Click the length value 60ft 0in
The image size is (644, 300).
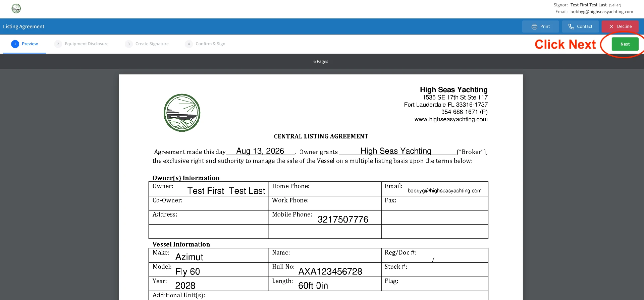[x=313, y=286]
